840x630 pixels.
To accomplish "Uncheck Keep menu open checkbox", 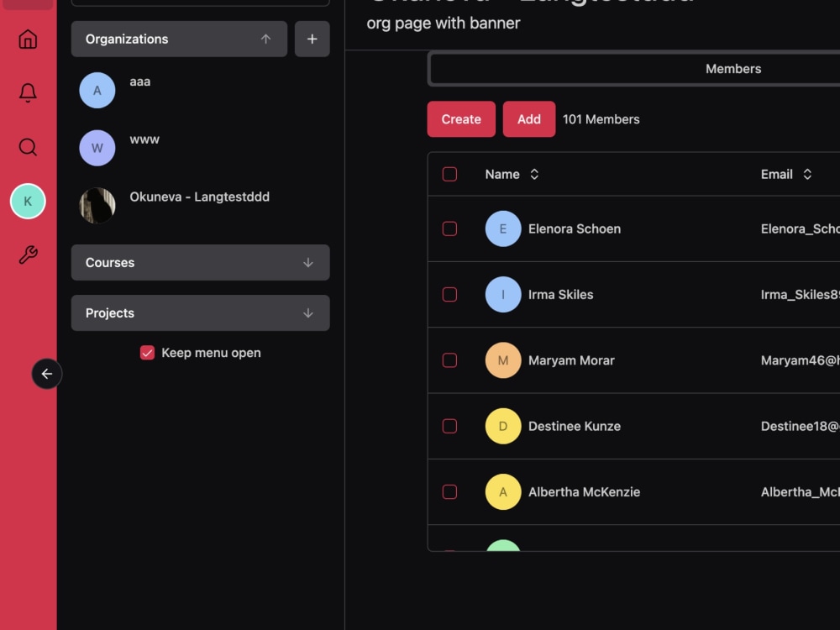I will tap(147, 353).
